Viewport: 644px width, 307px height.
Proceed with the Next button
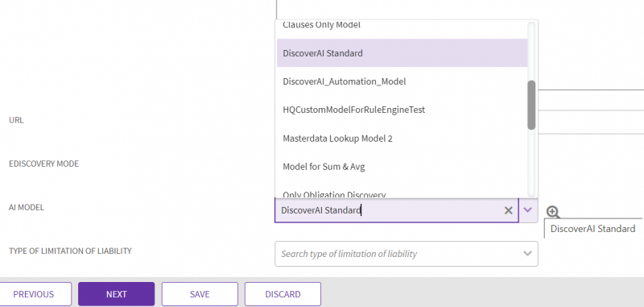tap(116, 294)
